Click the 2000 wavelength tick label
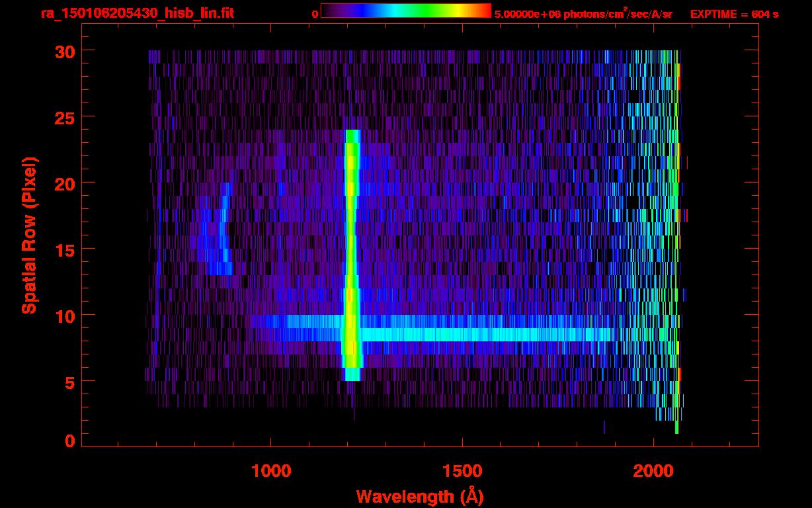This screenshot has height=508, width=812. 653,471
